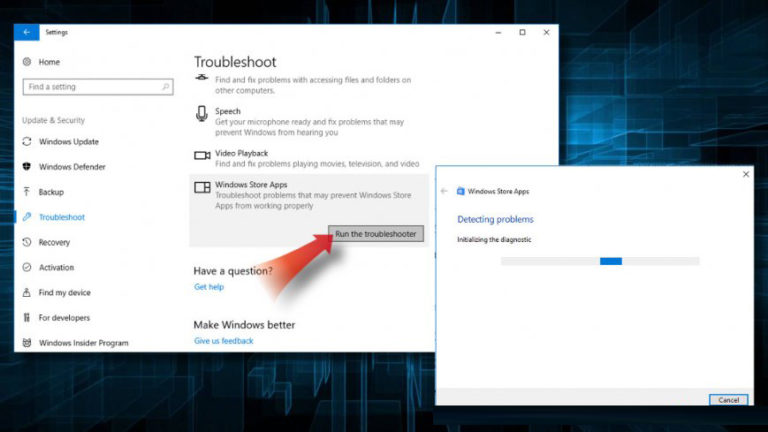768x432 pixels.
Task: Open Find my device settings
Action: click(x=64, y=293)
